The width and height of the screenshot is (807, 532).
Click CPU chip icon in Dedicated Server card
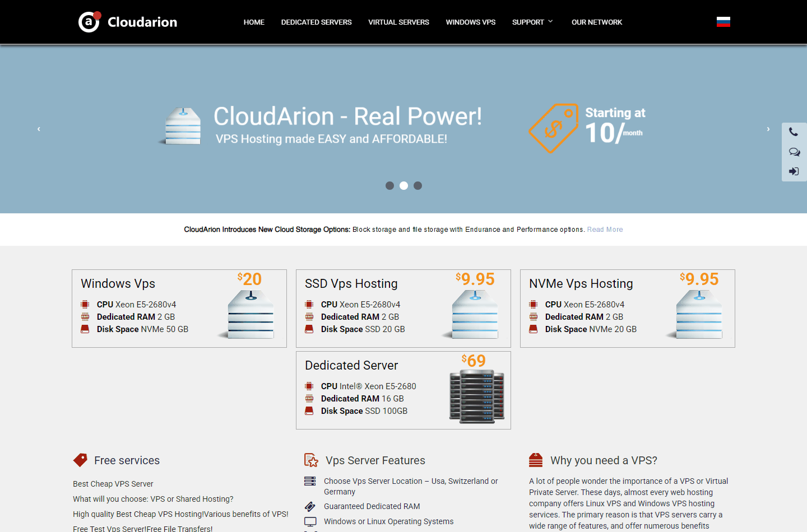click(x=309, y=386)
